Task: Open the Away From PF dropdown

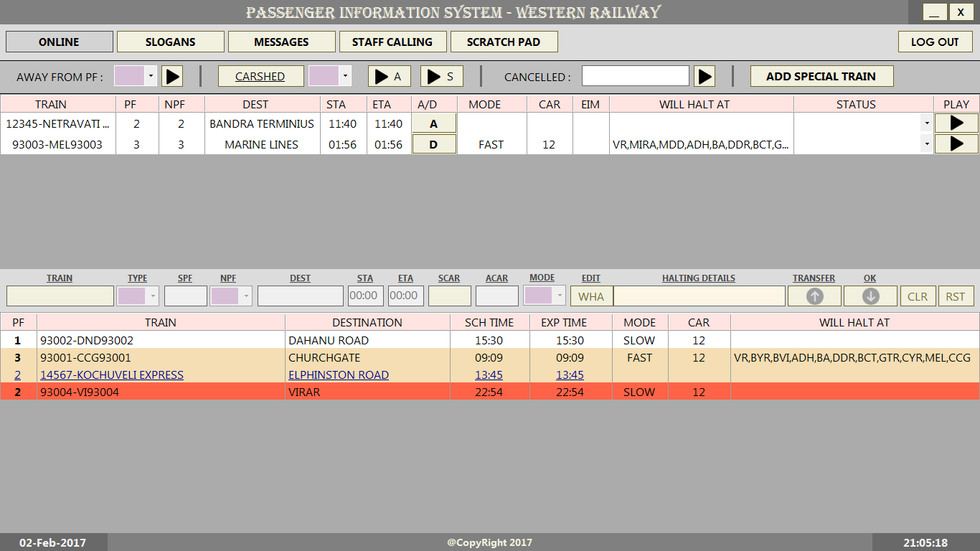Action: click(x=151, y=76)
